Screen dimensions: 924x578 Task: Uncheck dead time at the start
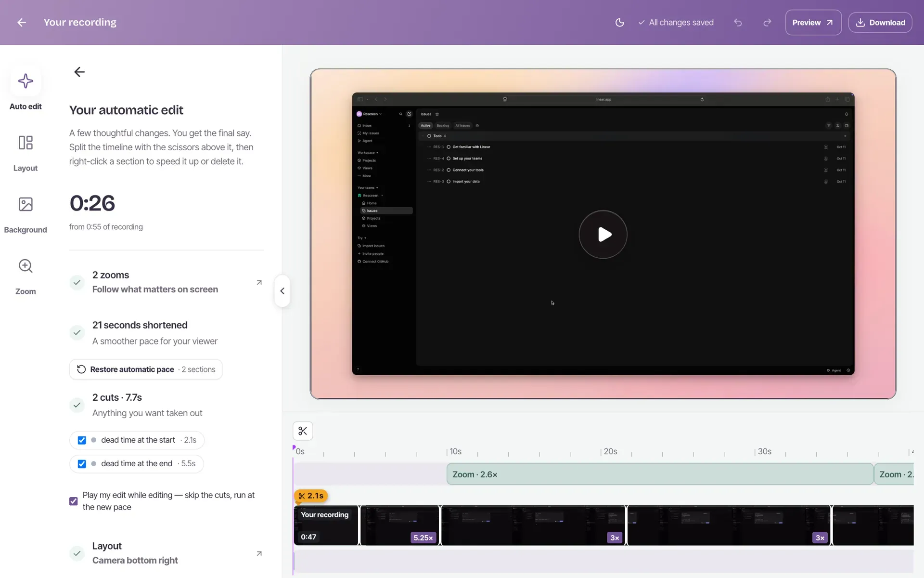[82, 440]
